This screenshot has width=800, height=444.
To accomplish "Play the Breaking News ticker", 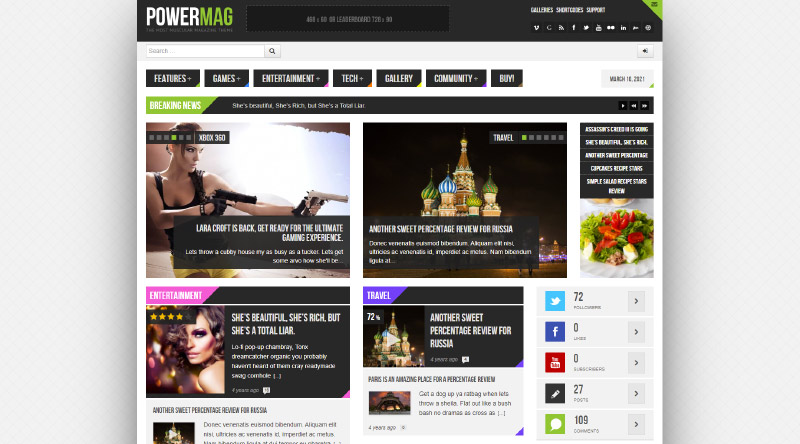I will (622, 106).
